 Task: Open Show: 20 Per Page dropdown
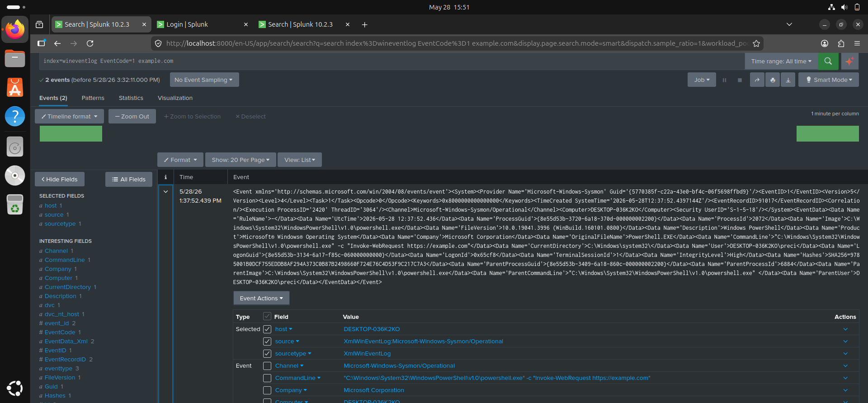(x=241, y=160)
